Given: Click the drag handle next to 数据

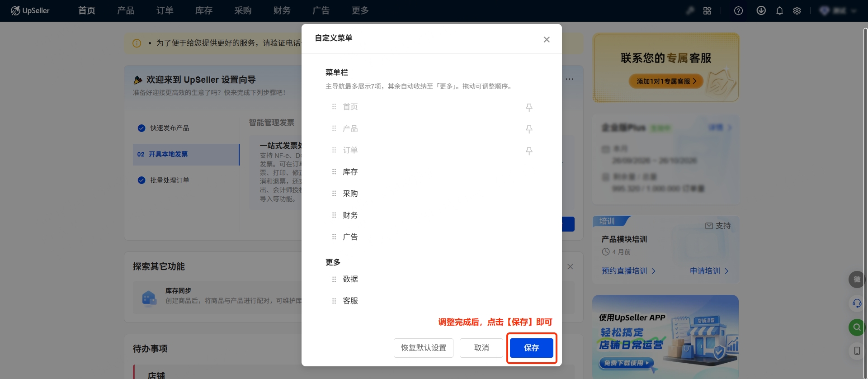Looking at the screenshot, I should pyautogui.click(x=334, y=279).
